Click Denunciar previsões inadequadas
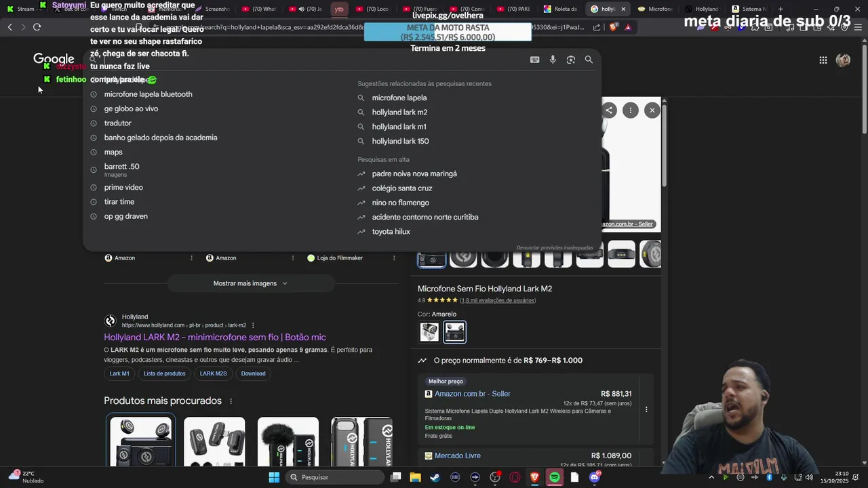Screen dimensions: 868x488 [x=555, y=248]
